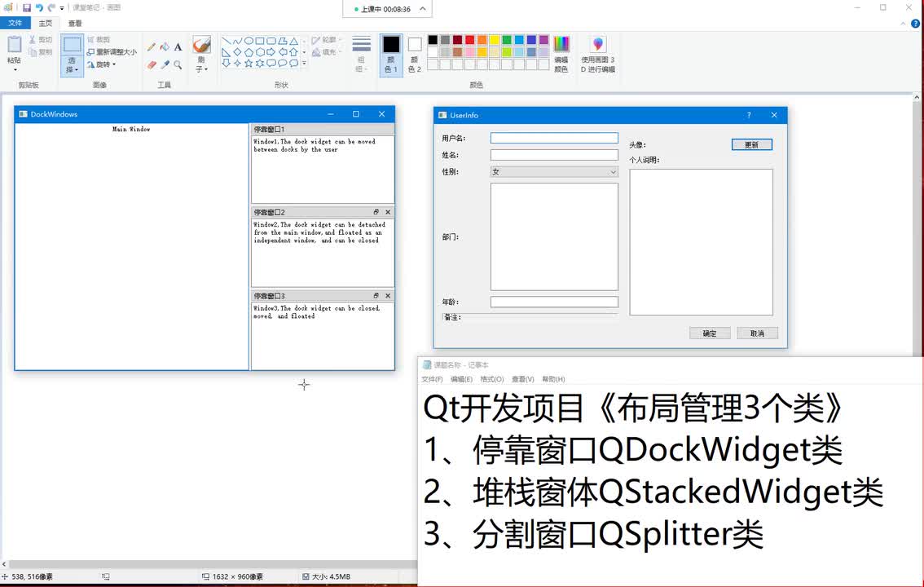Image resolution: width=924 pixels, height=587 pixels.
Task: Choose the Rectangle shape
Action: 260,42
